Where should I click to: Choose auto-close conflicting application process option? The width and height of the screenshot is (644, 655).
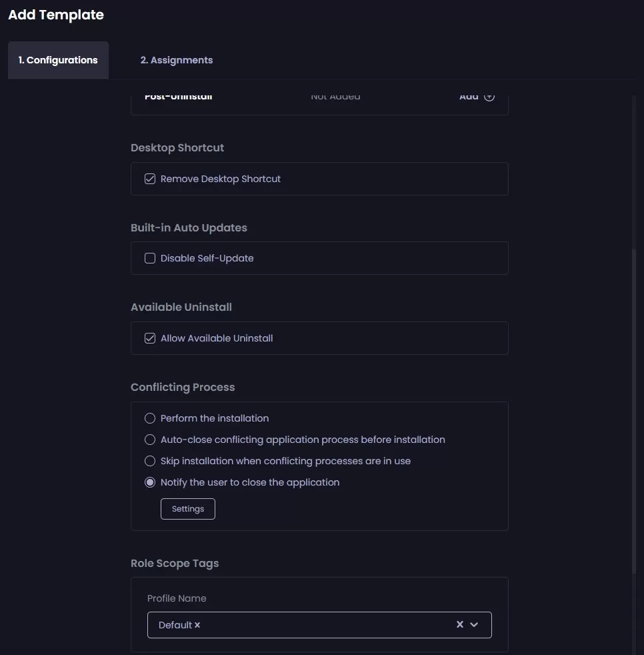[x=150, y=440]
